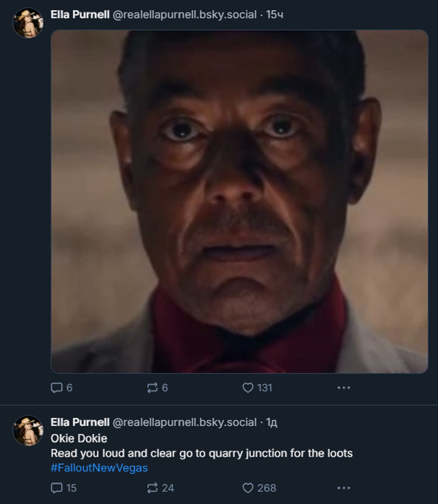Open the 1д timestamp on second post
This screenshot has width=438, height=504.
coord(272,422)
